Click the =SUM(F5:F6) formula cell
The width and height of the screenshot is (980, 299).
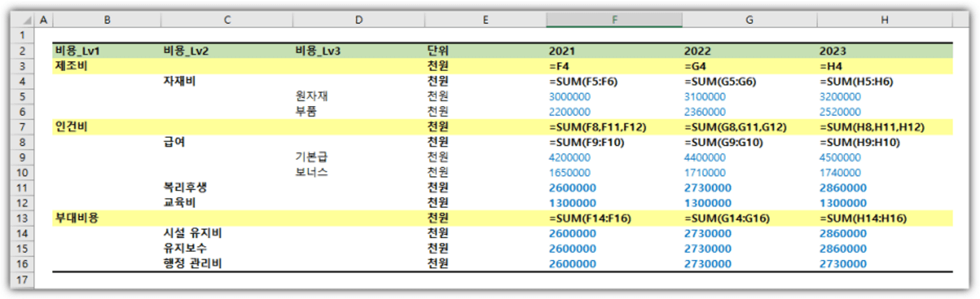click(x=614, y=82)
